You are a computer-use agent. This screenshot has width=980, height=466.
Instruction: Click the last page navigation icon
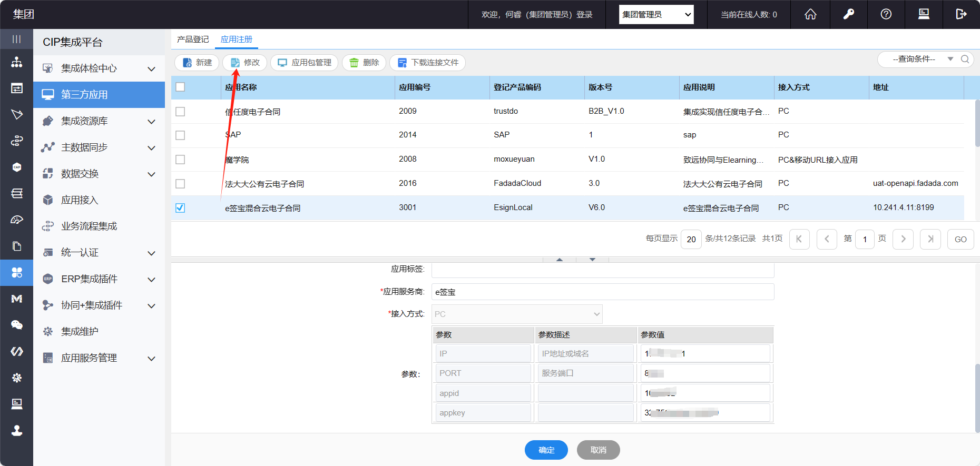point(930,239)
